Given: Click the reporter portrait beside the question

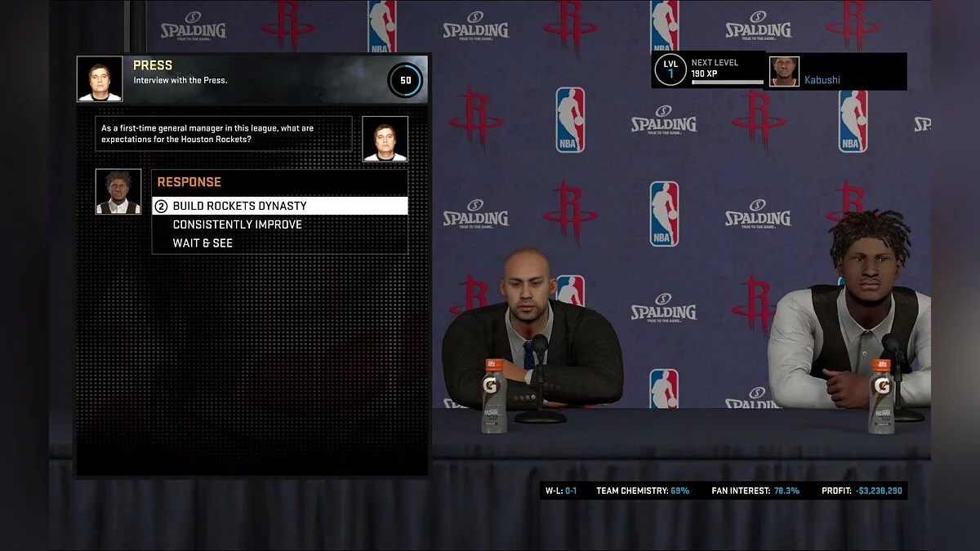Looking at the screenshot, I should 385,139.
